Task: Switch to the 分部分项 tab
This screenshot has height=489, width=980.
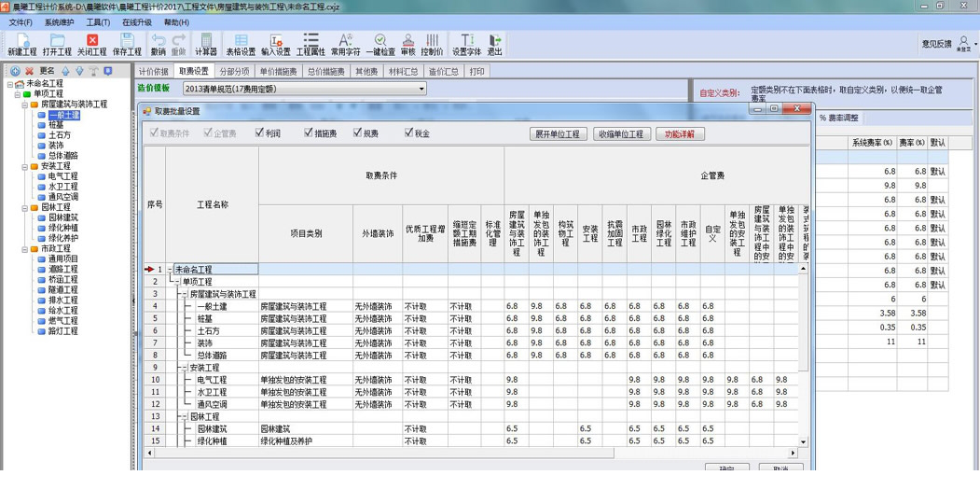Action: click(234, 71)
